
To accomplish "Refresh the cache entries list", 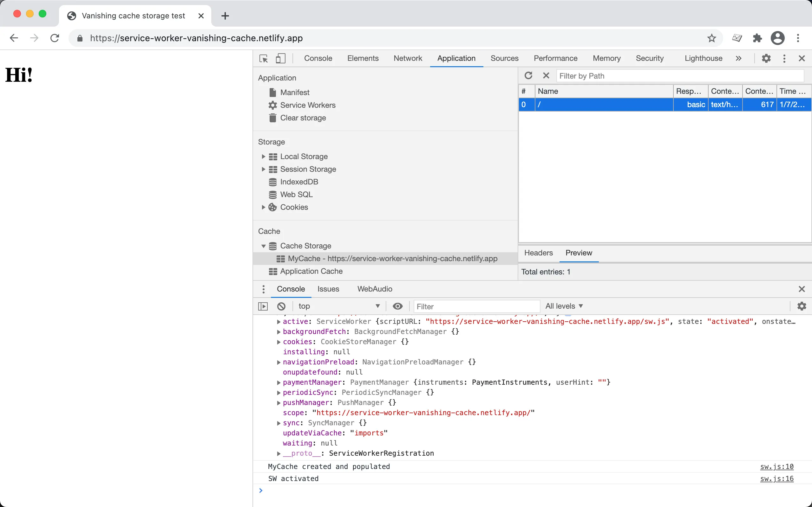I will coord(528,76).
